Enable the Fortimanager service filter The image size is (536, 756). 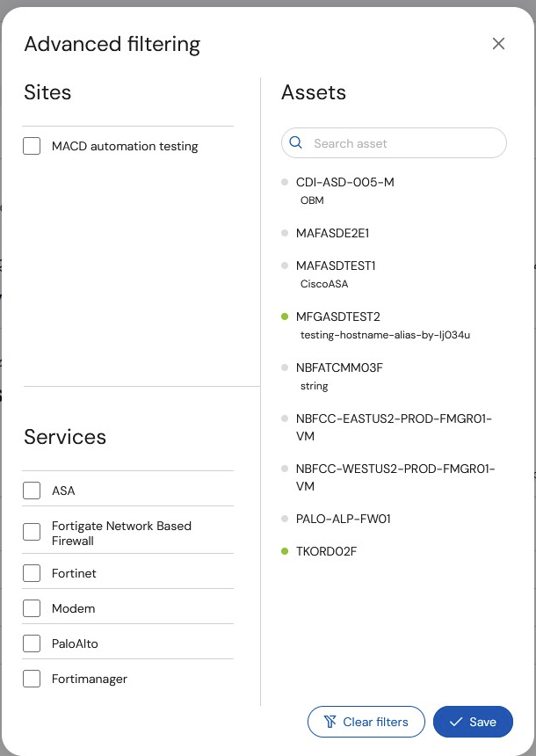pos(32,679)
